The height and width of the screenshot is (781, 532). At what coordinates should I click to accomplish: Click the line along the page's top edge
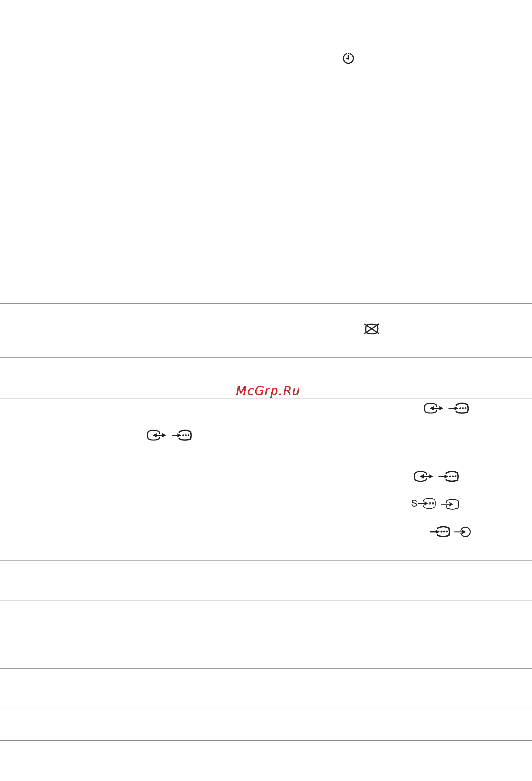click(x=266, y=0)
